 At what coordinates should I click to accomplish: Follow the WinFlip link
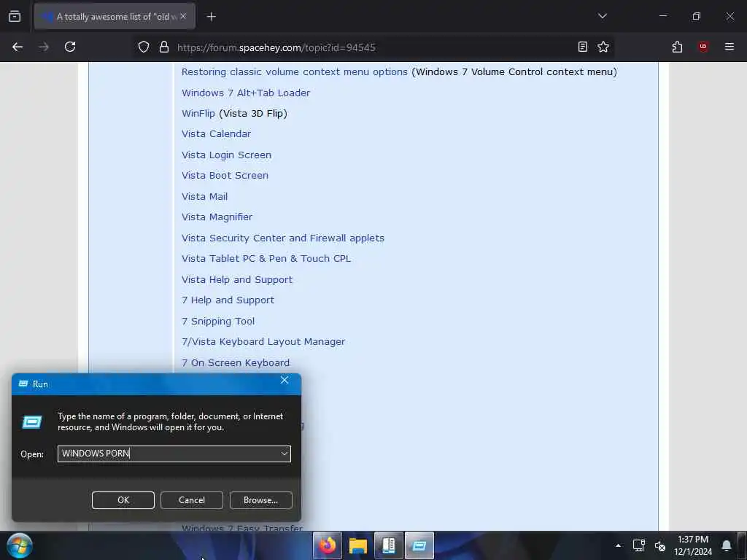[x=198, y=113]
